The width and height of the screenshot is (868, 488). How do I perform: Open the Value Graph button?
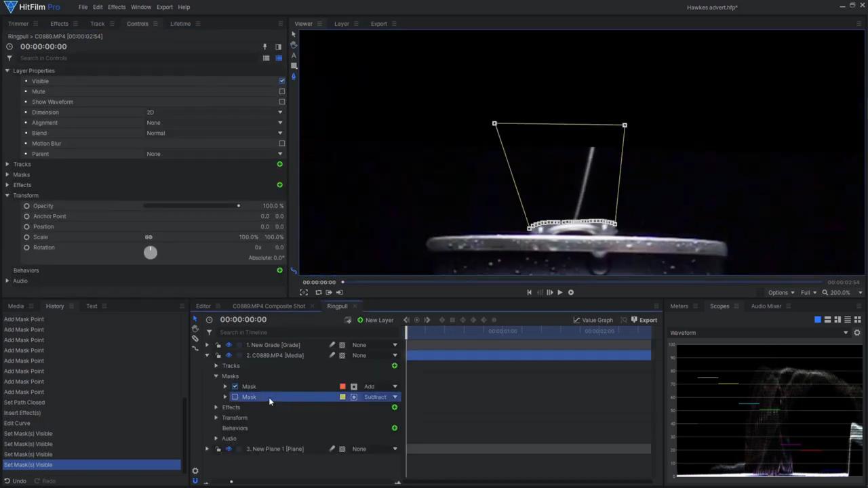point(593,320)
